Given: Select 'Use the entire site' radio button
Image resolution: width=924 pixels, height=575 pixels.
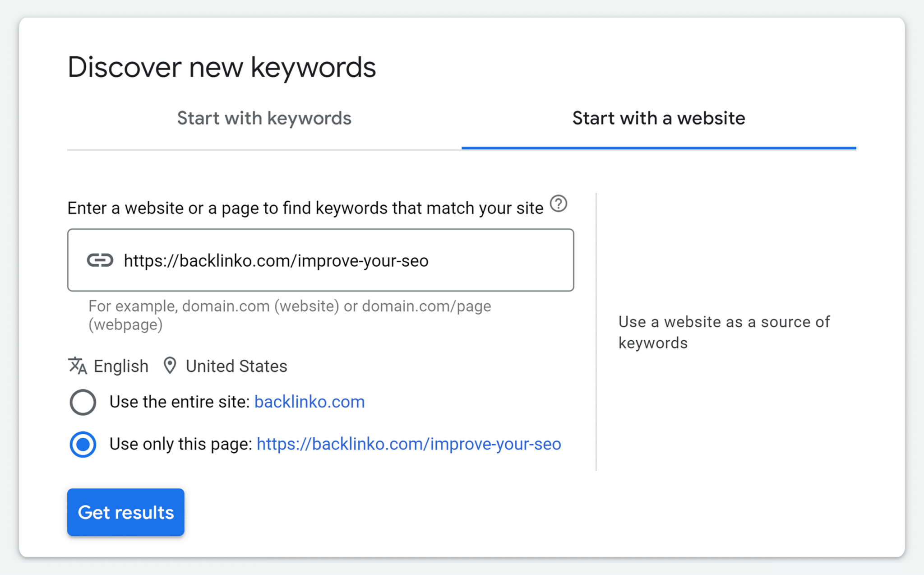Looking at the screenshot, I should [83, 402].
